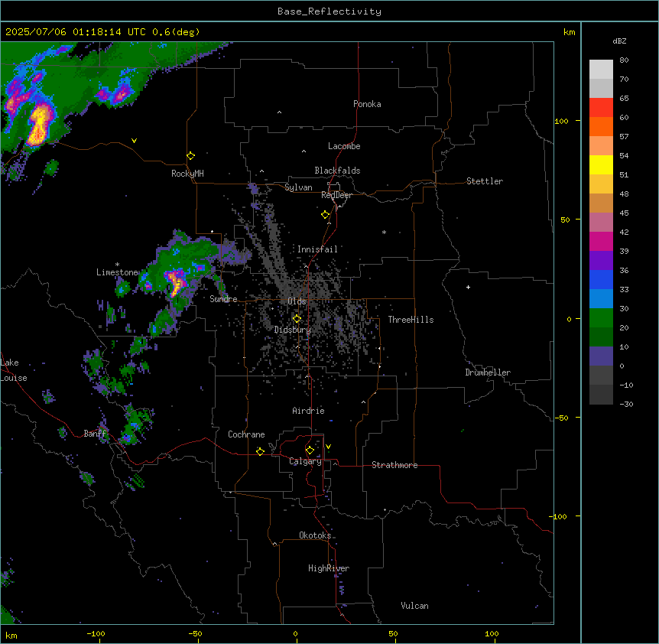Click the light gray 80 dBZ legend swatch
Screen dimensions: 659x644
601,70
